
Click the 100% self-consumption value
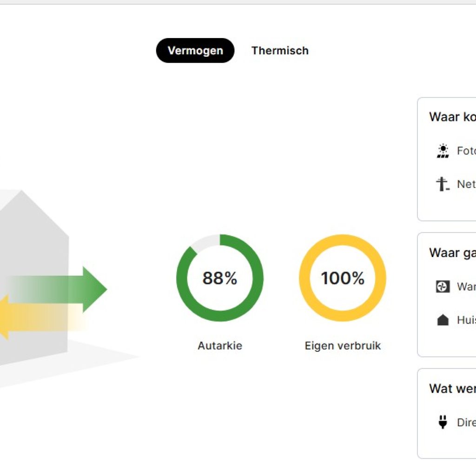[343, 278]
